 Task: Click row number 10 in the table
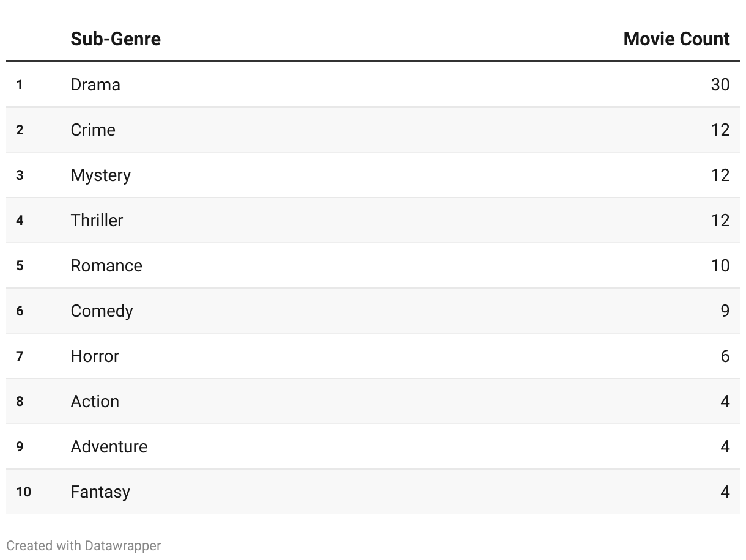pos(23,492)
